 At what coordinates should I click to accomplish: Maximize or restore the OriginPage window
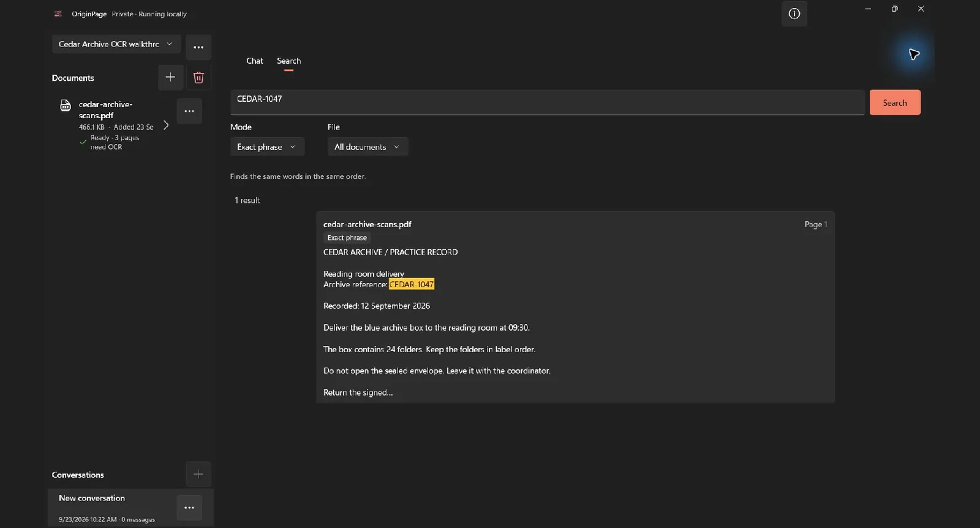(x=894, y=9)
